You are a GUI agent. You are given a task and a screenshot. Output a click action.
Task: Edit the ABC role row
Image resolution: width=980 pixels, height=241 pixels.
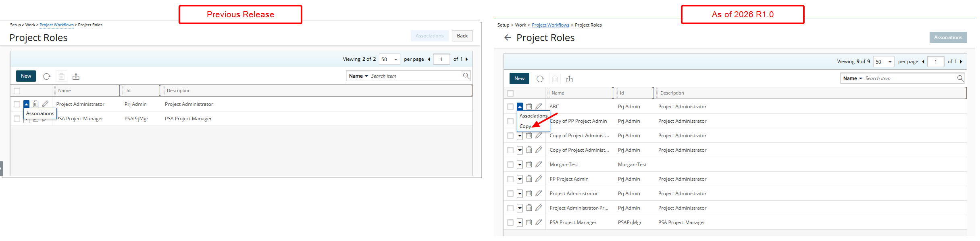[539, 106]
